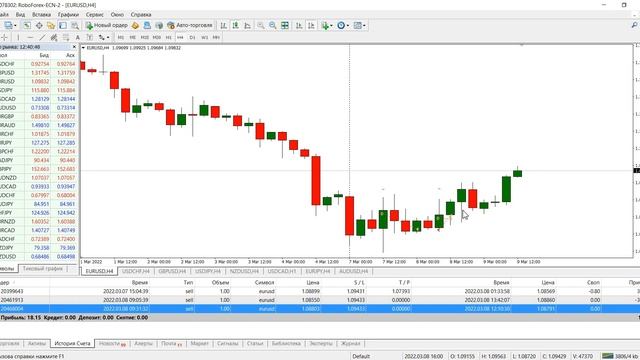Image resolution: width=640 pixels, height=360 pixels.
Task: Sort history by Тип column header
Action: [188, 282]
